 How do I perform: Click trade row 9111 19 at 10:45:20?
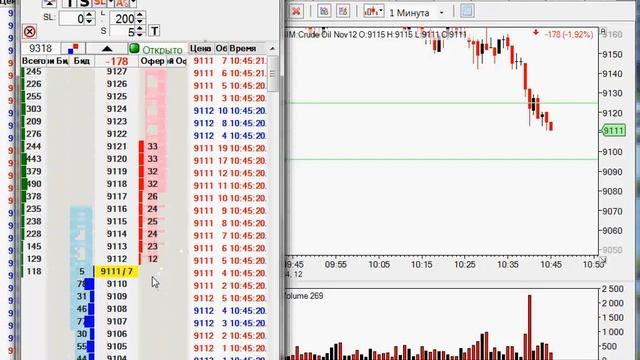(229, 148)
